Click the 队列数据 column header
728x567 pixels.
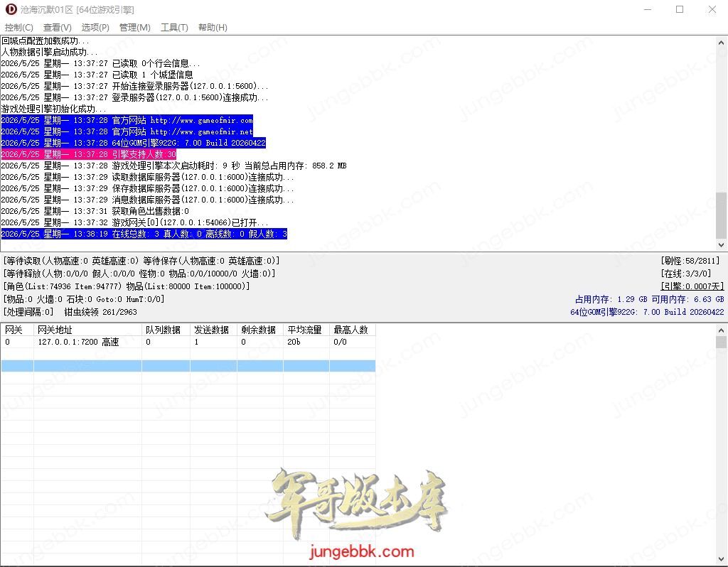[x=166, y=330]
